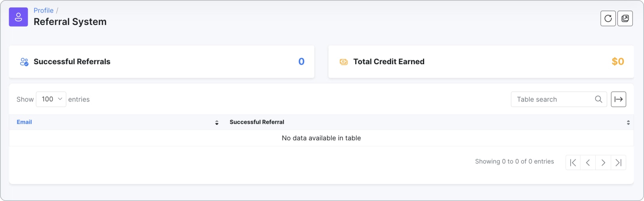This screenshot has height=201, width=644.
Task: Click the refresh icon button
Action: (608, 18)
